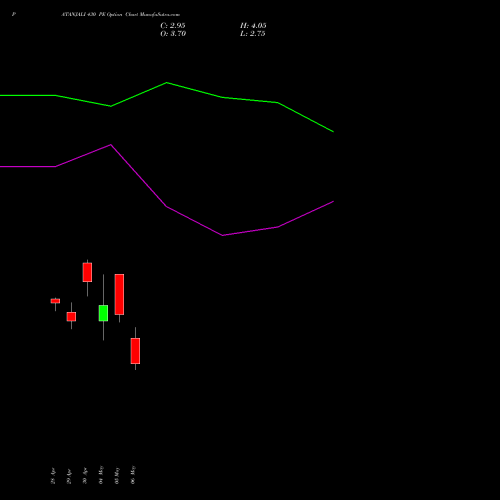Screen dimensions: 500x500
Task: Click the 05 May date label
Action: (117, 475)
